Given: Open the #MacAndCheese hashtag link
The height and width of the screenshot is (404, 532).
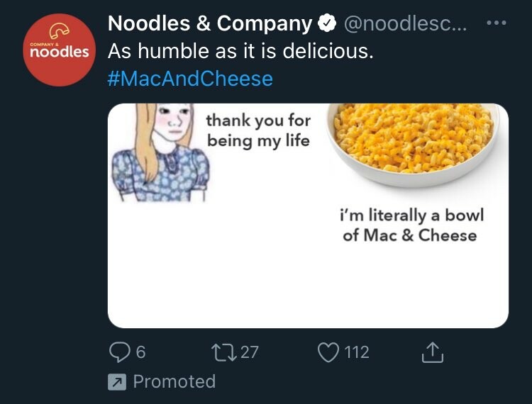Looking at the screenshot, I should click(190, 78).
